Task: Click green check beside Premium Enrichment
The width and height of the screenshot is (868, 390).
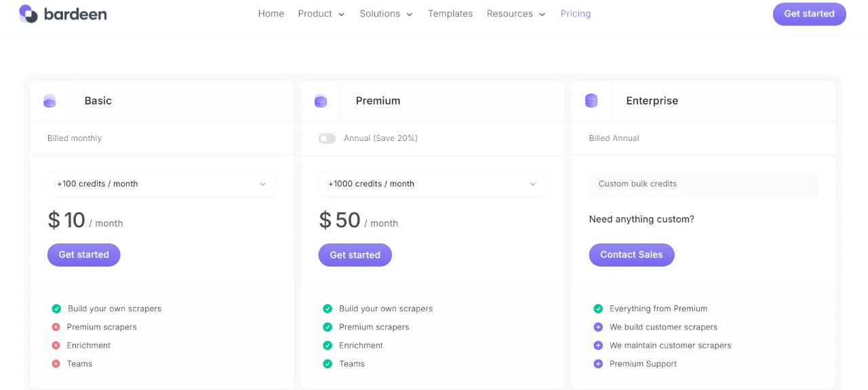Action: click(328, 345)
